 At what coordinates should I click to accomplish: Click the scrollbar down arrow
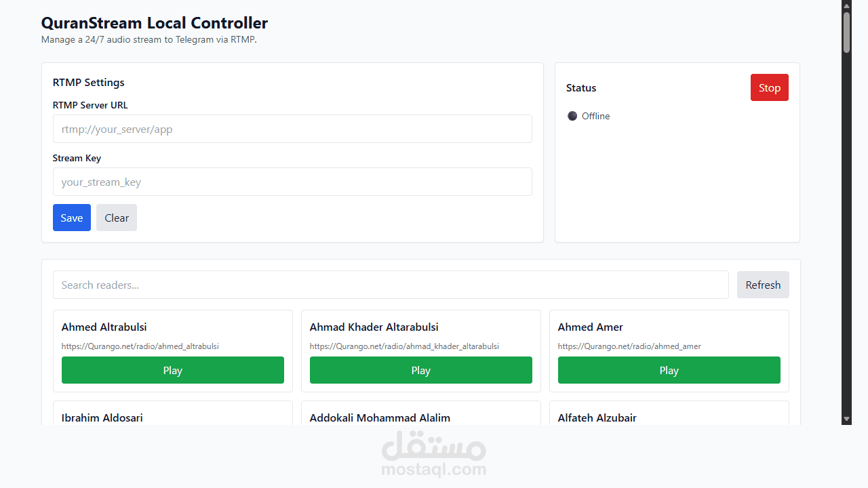pyautogui.click(x=846, y=420)
